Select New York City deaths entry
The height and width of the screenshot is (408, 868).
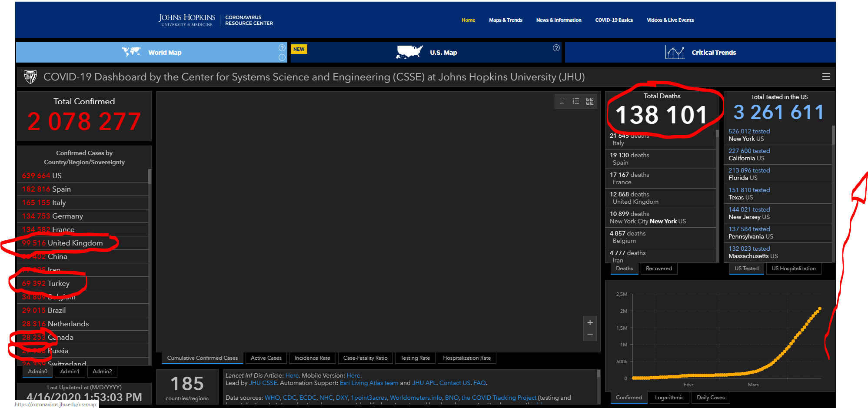click(660, 218)
